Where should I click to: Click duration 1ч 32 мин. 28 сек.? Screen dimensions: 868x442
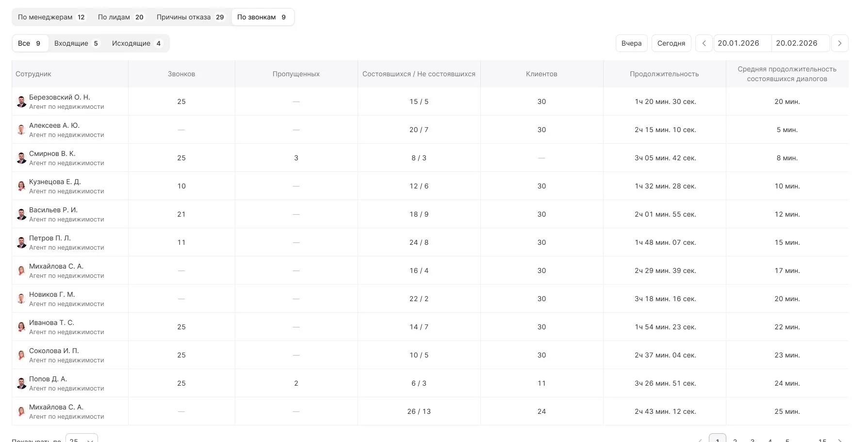pos(665,186)
